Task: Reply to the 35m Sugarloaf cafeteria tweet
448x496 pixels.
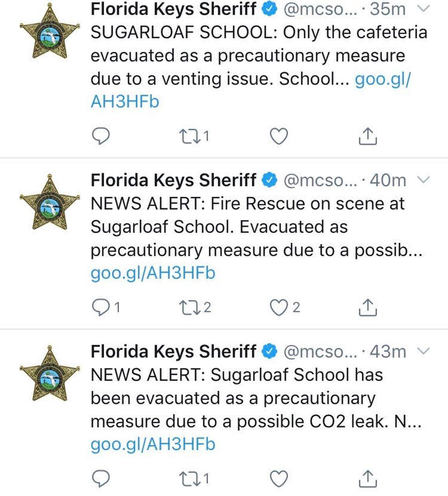Action: click(101, 136)
